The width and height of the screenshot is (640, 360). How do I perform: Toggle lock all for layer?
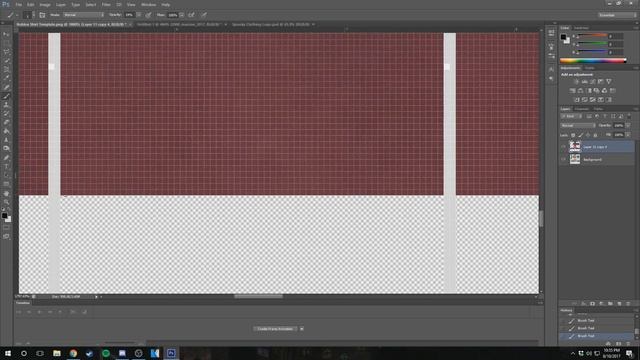(x=595, y=135)
